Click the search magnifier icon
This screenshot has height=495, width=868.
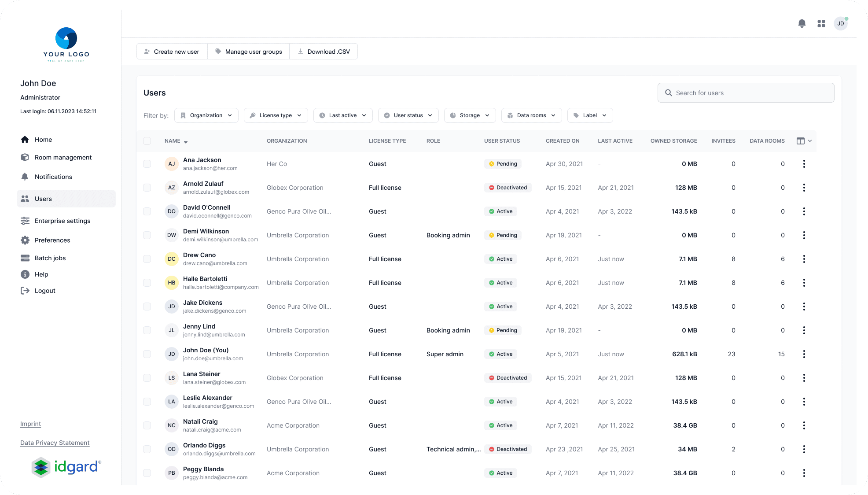click(x=668, y=93)
